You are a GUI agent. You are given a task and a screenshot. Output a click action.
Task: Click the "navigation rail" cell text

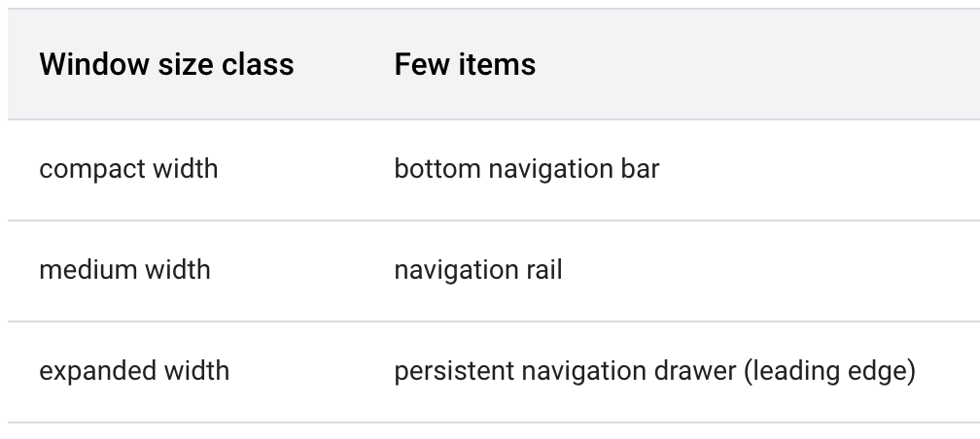477,269
